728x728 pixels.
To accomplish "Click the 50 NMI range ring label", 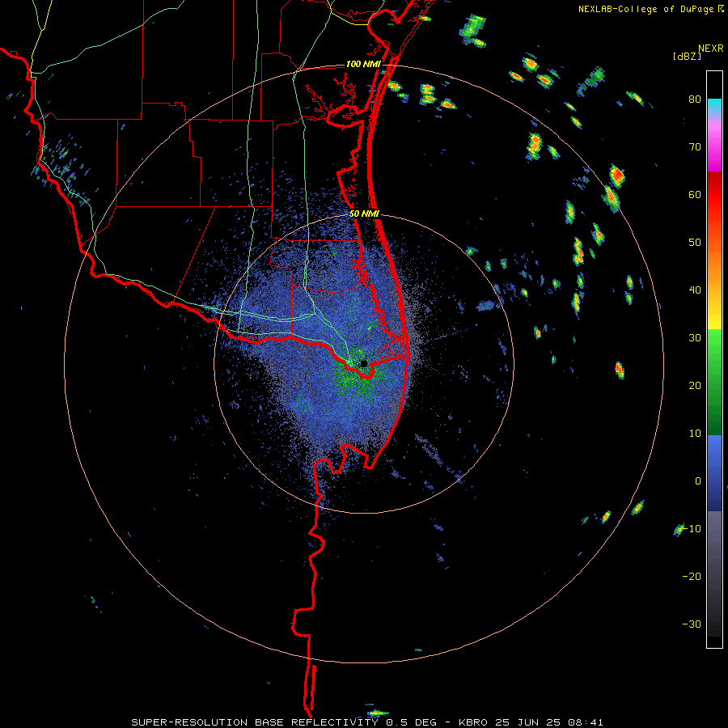I will tap(364, 214).
